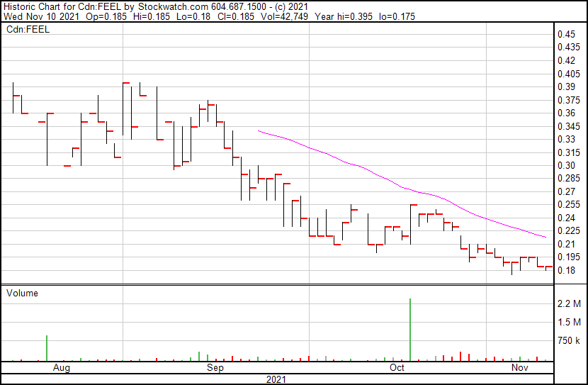
Task: Click the Sep month label
Action: point(215,368)
